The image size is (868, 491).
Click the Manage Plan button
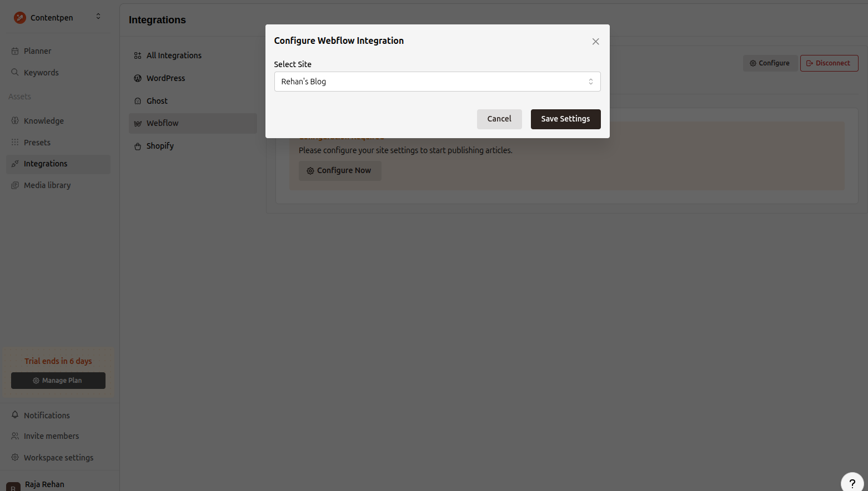click(x=58, y=381)
